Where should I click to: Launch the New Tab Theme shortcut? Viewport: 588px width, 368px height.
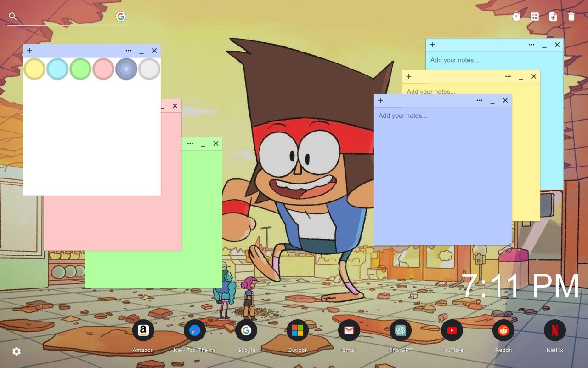click(x=195, y=330)
